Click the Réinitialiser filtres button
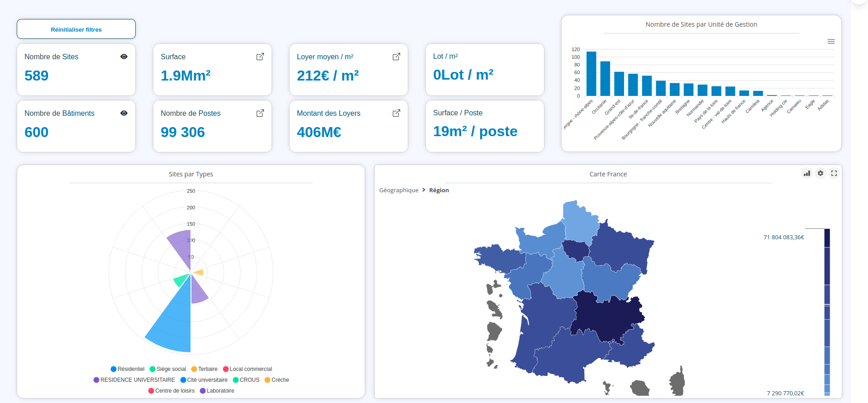868x403 pixels. coord(76,29)
